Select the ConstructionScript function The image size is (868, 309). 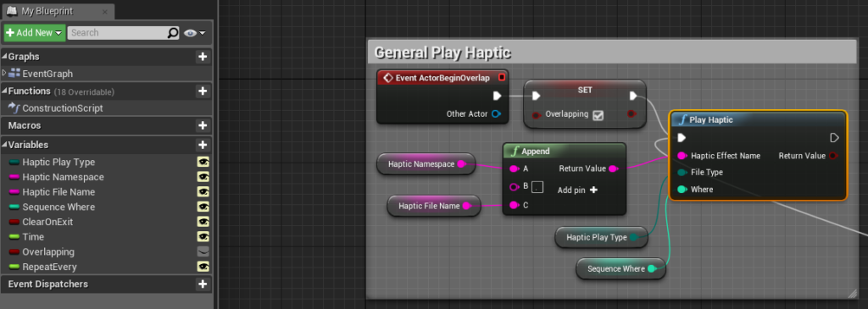point(63,108)
